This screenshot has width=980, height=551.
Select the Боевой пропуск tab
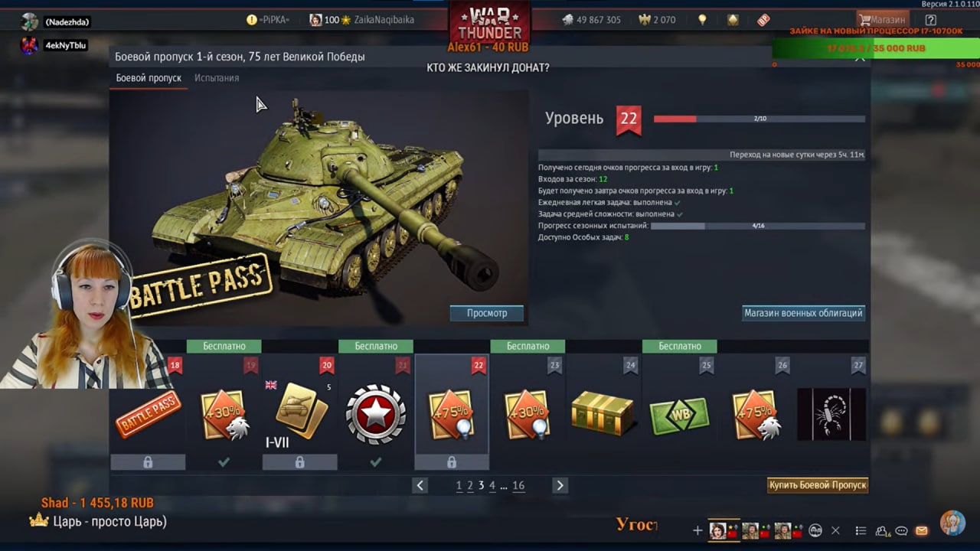pyautogui.click(x=149, y=78)
